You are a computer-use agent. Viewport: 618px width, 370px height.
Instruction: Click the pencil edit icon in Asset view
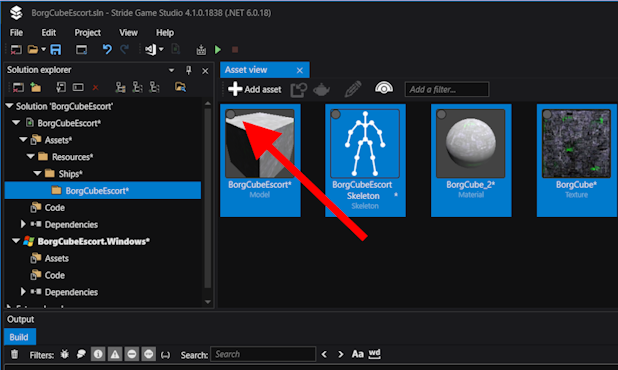coord(353,89)
